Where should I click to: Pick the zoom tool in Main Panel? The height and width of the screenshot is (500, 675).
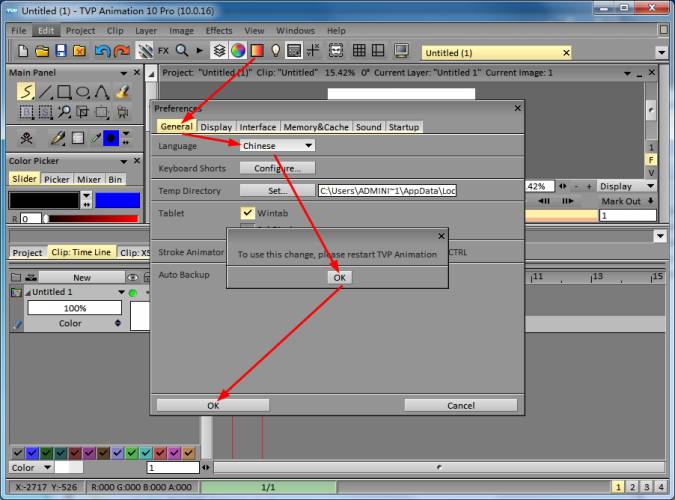64,112
